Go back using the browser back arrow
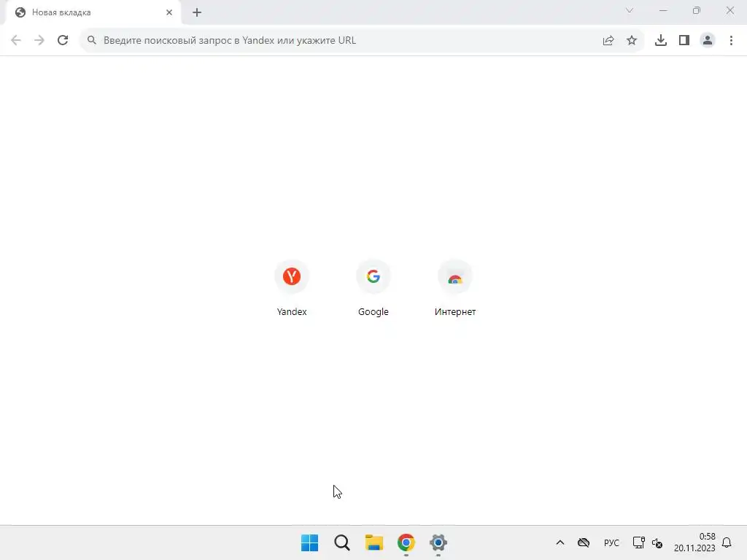The image size is (747, 560). point(16,40)
